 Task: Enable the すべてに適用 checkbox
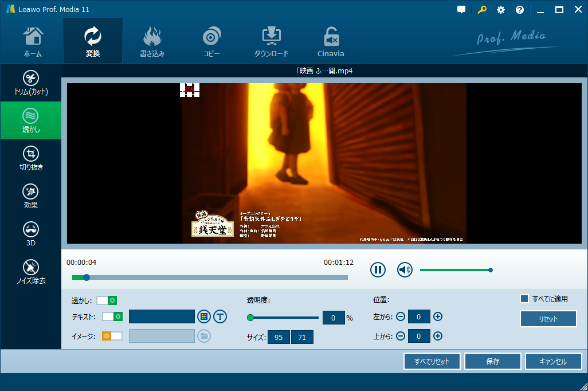point(524,299)
